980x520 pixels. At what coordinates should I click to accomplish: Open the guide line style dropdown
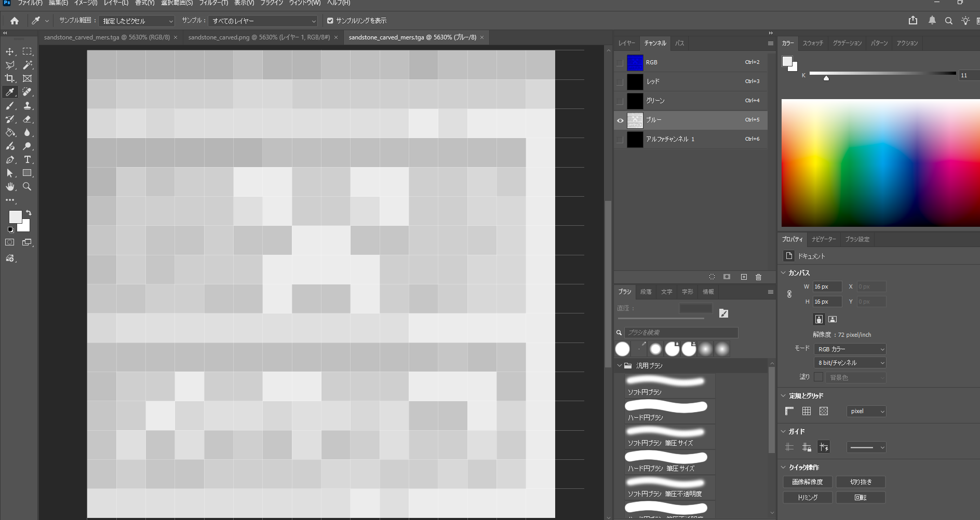click(x=866, y=447)
